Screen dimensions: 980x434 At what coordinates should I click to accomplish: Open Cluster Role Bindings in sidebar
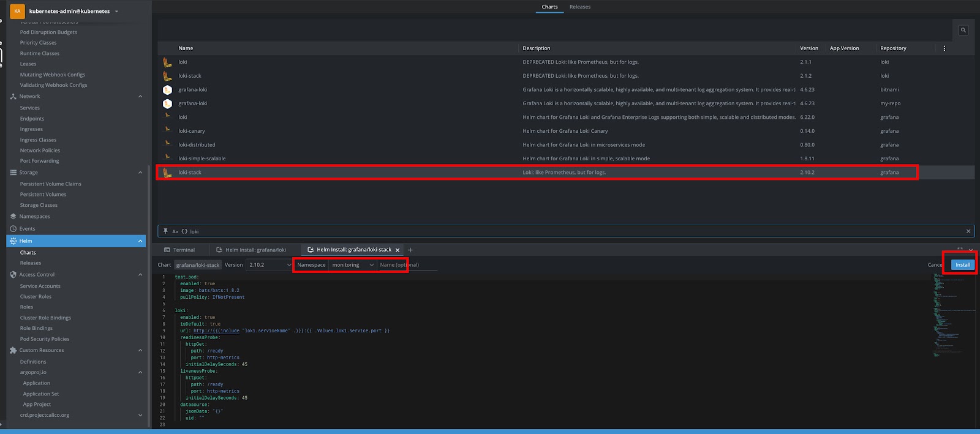[45, 318]
